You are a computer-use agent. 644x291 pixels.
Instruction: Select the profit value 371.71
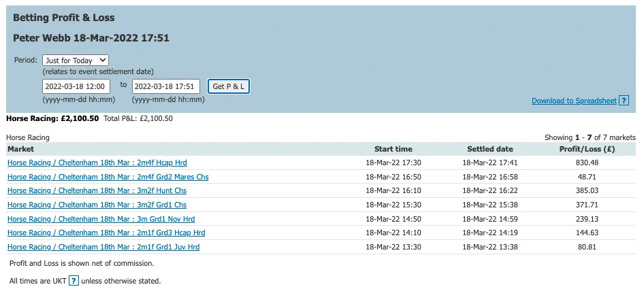tap(587, 205)
